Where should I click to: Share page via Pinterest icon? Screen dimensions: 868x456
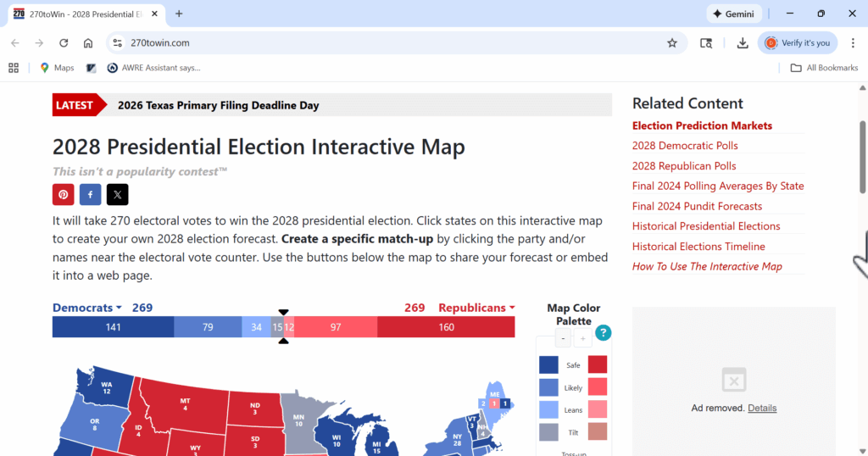[63, 195]
